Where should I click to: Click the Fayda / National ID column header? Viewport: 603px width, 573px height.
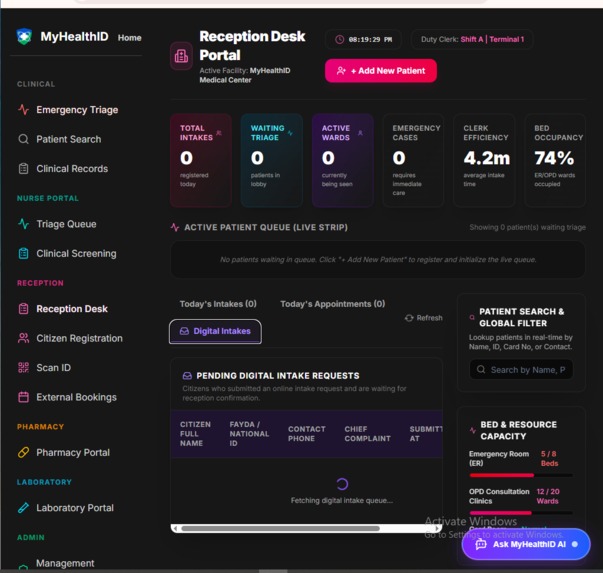click(x=249, y=434)
